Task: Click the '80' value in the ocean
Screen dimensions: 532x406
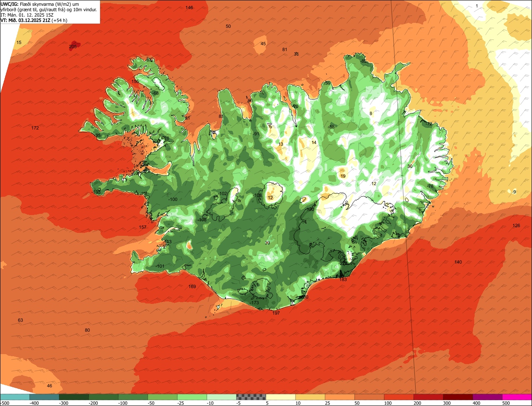Action: click(87, 330)
